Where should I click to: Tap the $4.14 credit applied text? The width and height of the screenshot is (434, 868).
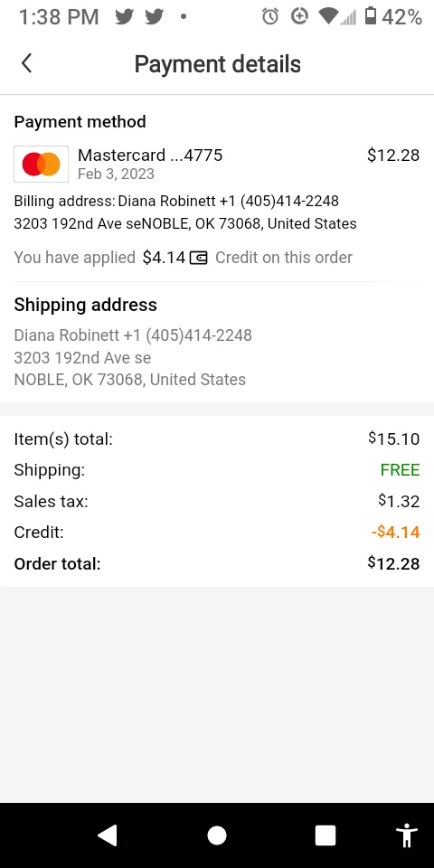[x=164, y=258]
